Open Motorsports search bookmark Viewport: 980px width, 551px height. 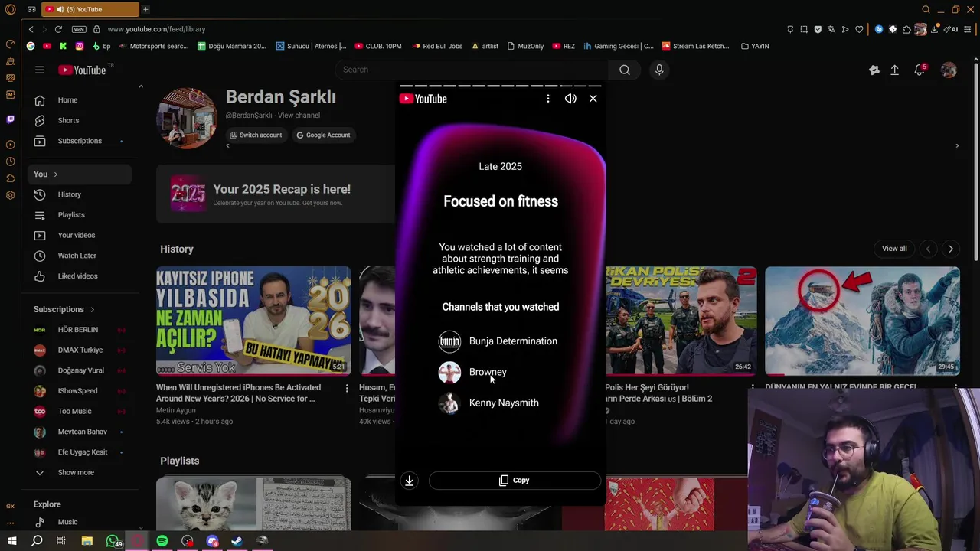pos(153,46)
